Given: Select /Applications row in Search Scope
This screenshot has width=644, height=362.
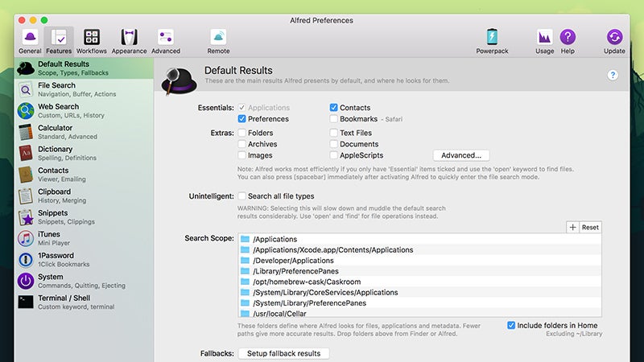Looking at the screenshot, I should point(419,239).
